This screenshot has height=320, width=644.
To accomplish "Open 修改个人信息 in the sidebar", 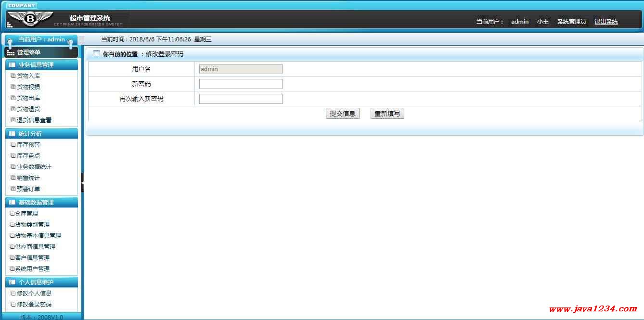I will (x=34, y=293).
